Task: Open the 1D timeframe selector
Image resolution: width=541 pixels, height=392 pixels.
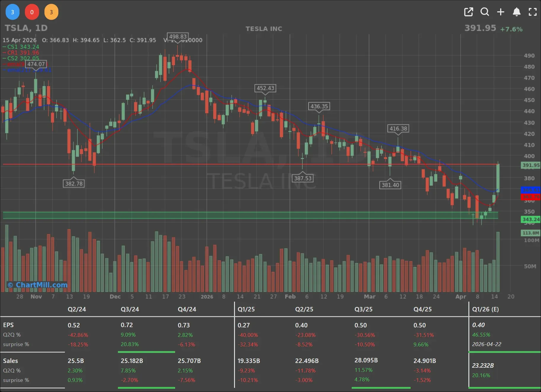Action: click(41, 28)
